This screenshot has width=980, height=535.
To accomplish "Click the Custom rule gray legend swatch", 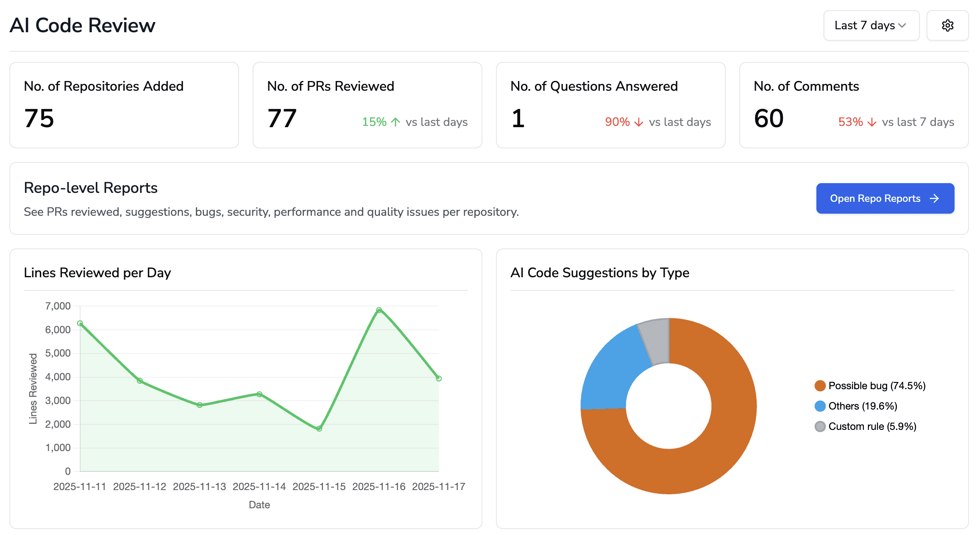I will coord(820,426).
